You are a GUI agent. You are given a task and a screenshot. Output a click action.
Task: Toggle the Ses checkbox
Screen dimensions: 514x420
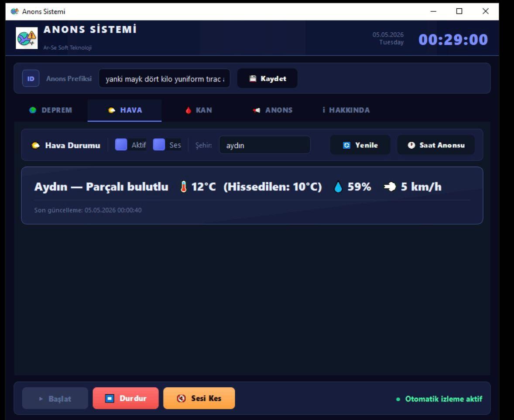[159, 144]
